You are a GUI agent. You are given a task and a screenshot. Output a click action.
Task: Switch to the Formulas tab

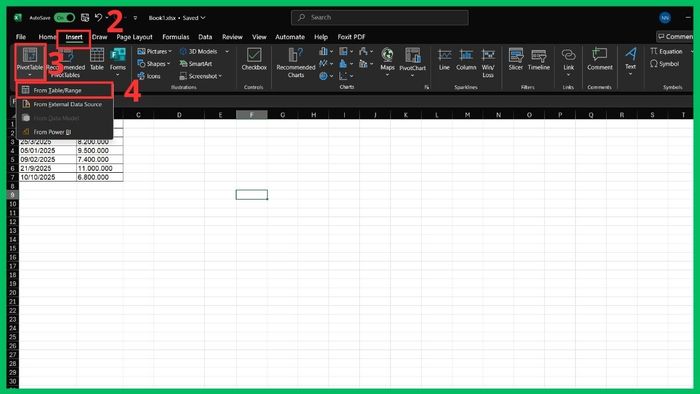click(175, 37)
